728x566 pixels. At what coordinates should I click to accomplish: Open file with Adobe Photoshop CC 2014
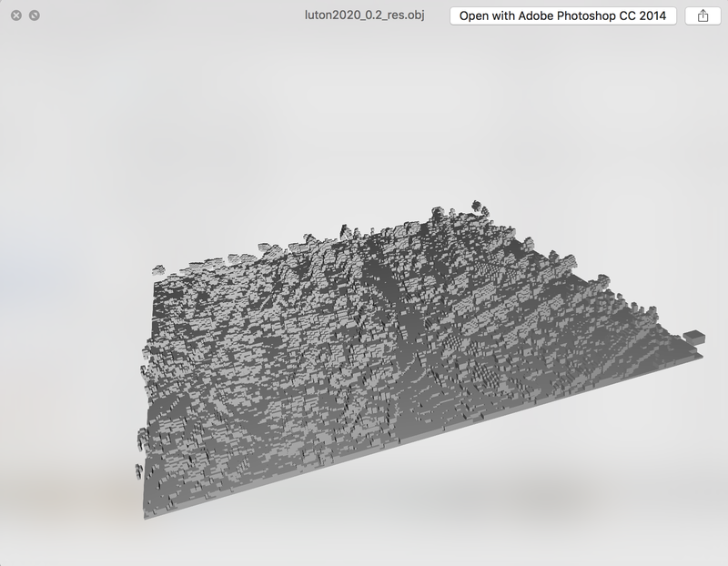click(x=562, y=15)
